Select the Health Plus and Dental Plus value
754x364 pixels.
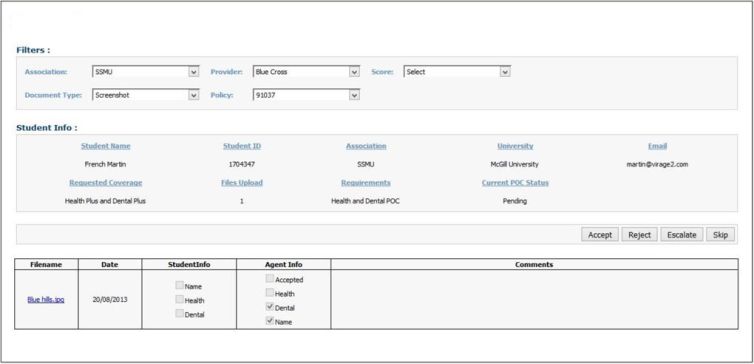(105, 201)
